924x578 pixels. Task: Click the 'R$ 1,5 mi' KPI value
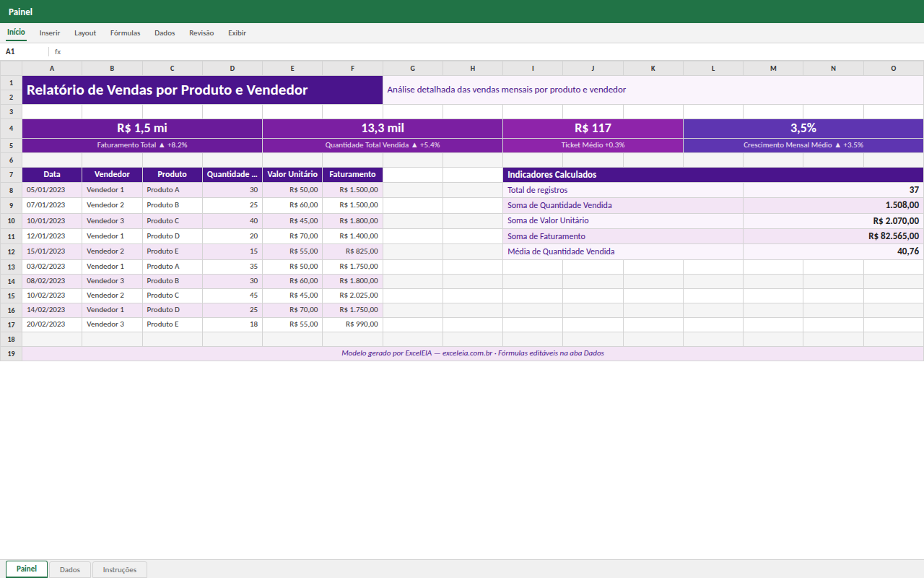[142, 128]
